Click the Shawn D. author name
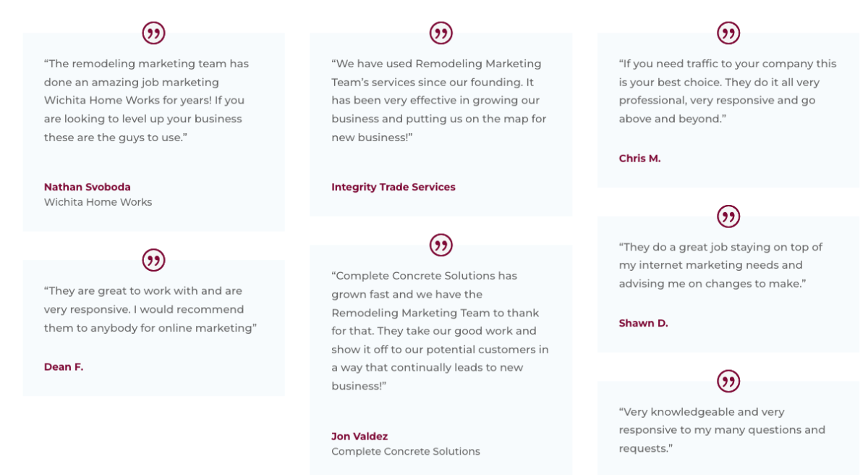Screen dimensions: 868x475 pyautogui.click(x=643, y=323)
